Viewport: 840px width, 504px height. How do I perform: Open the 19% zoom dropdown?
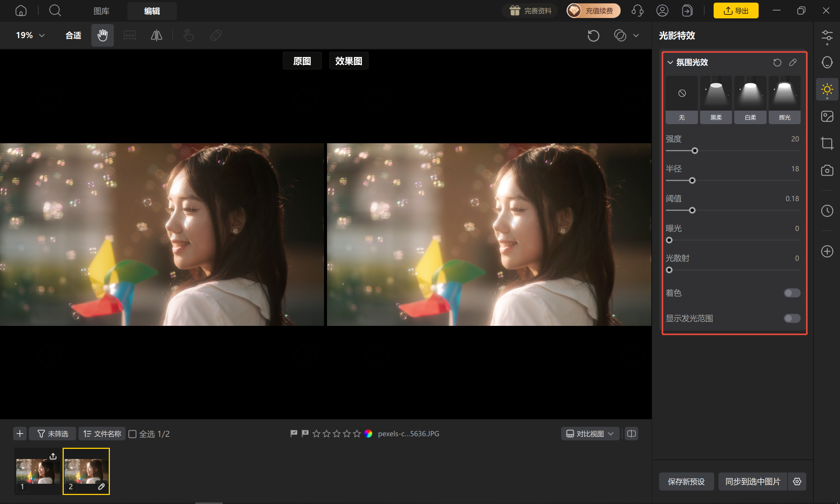tap(30, 35)
